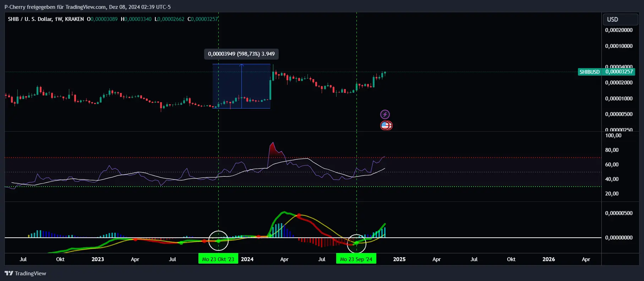Click the P-Cherry published header text

coord(87,7)
